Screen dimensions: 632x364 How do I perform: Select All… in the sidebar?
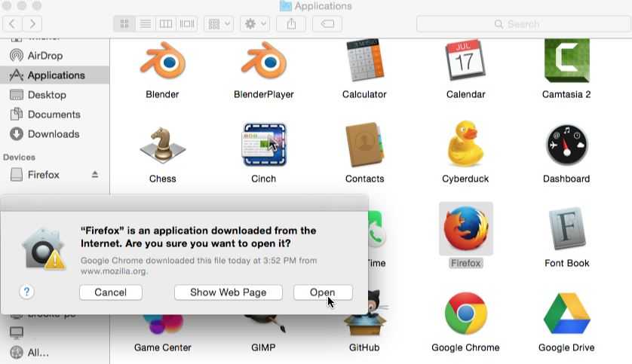38,353
